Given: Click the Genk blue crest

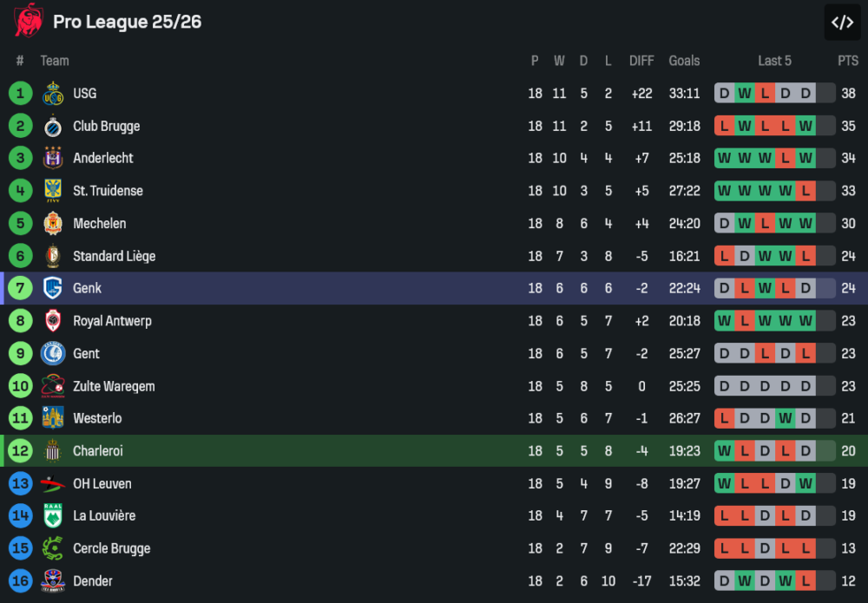Looking at the screenshot, I should [x=53, y=288].
